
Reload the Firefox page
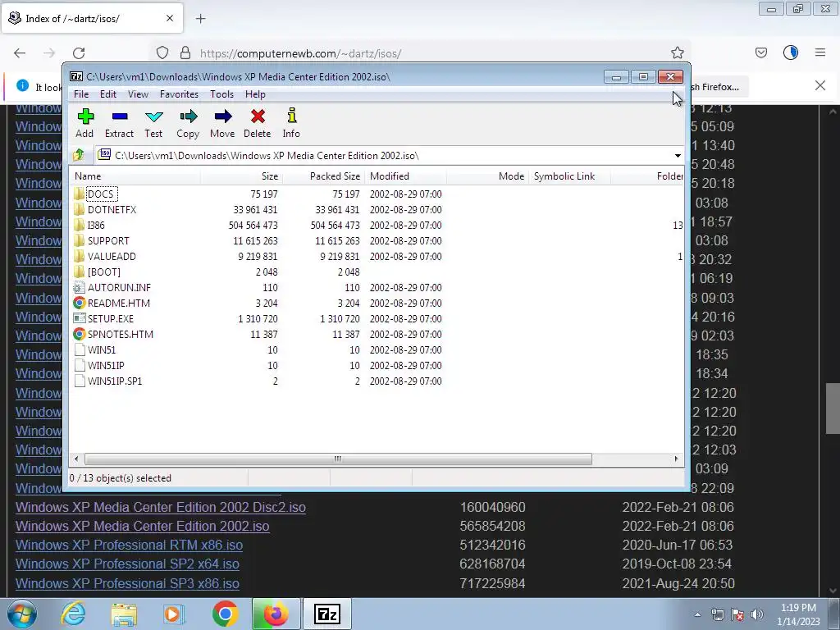point(79,53)
